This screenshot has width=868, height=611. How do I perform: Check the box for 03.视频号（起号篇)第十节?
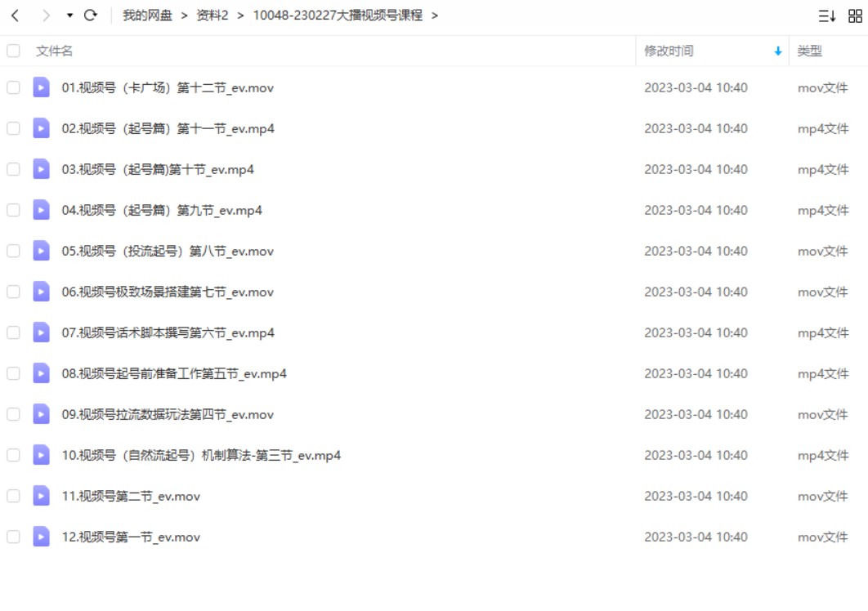[13, 169]
